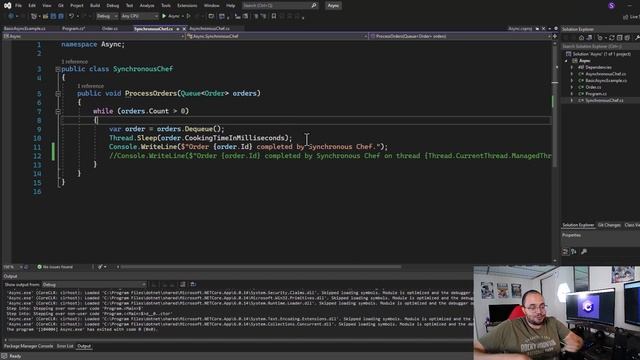Collapse the while loop outline
The height and width of the screenshot is (360, 640).
[58, 111]
